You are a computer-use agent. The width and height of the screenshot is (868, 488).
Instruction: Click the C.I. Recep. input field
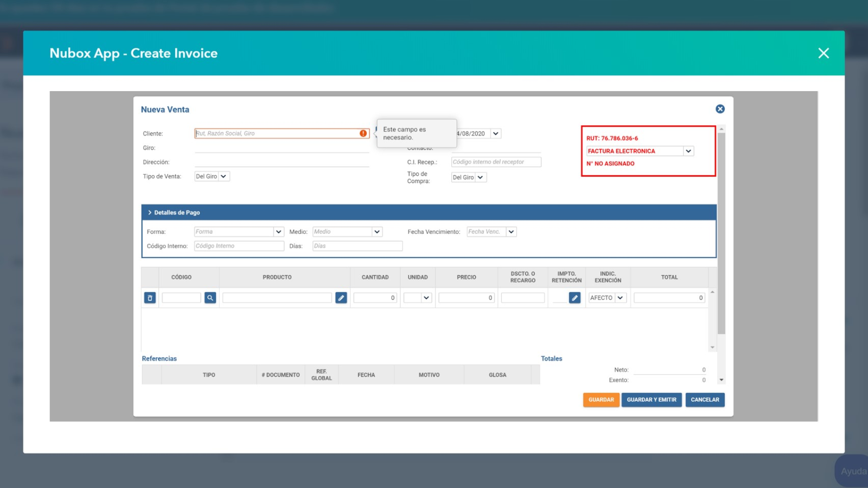point(495,162)
